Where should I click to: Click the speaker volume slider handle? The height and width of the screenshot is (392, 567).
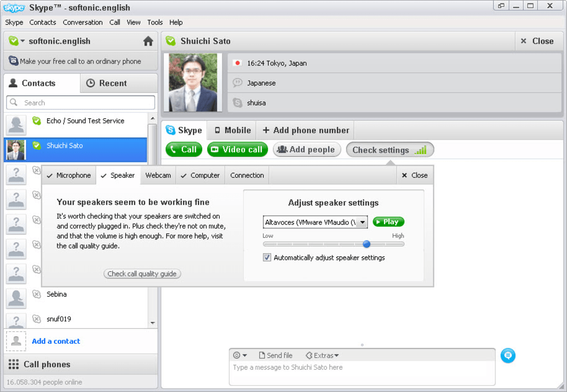366,244
